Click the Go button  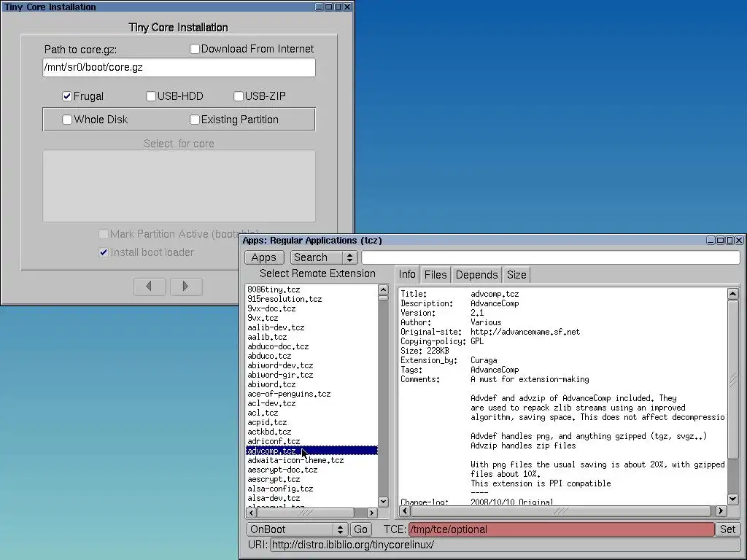pyautogui.click(x=360, y=529)
